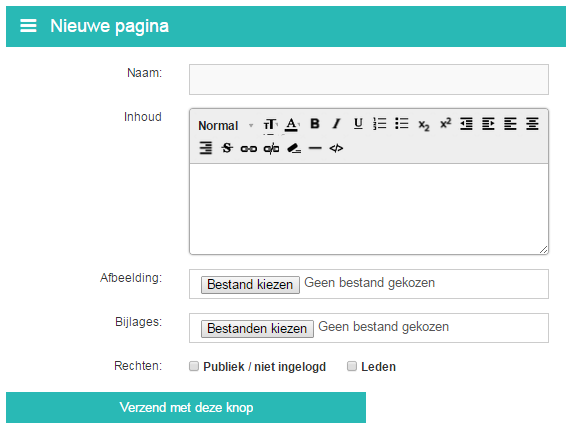Viewport: 566px width, 433px height.
Task: Check the Publiek / niet ingelogd box
Action: [194, 366]
